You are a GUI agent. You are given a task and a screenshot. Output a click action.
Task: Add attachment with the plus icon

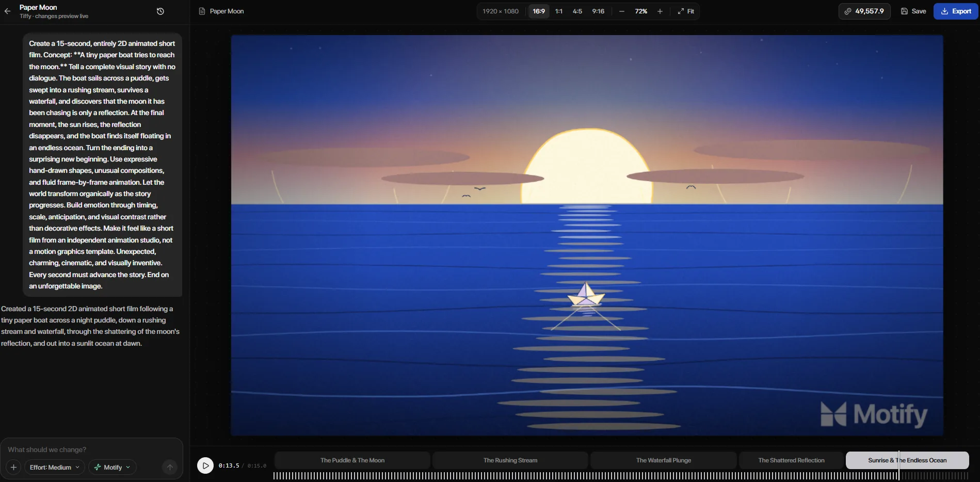click(x=14, y=467)
